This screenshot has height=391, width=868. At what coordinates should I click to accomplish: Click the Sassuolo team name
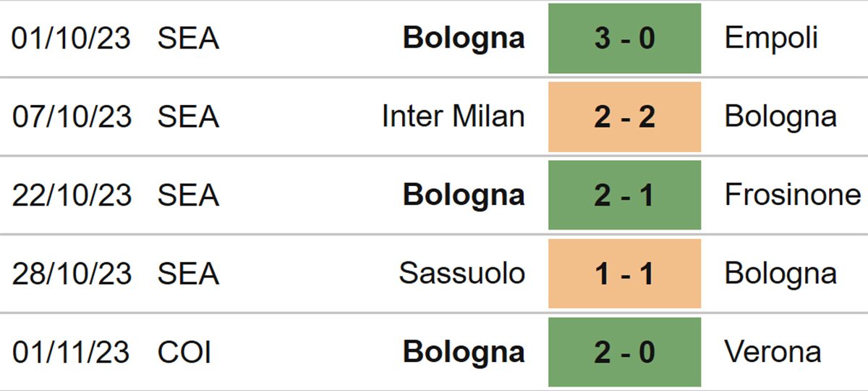[x=462, y=273]
